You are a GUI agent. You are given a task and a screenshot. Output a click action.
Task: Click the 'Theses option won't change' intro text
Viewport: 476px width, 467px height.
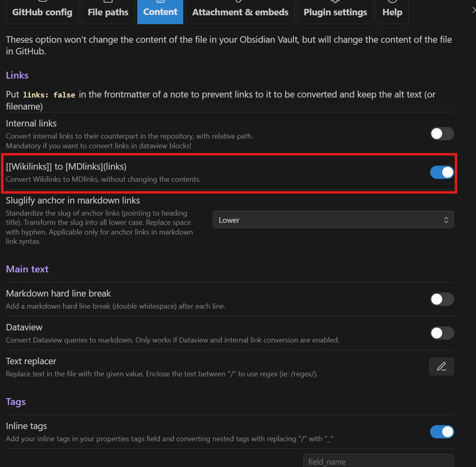[x=229, y=45]
